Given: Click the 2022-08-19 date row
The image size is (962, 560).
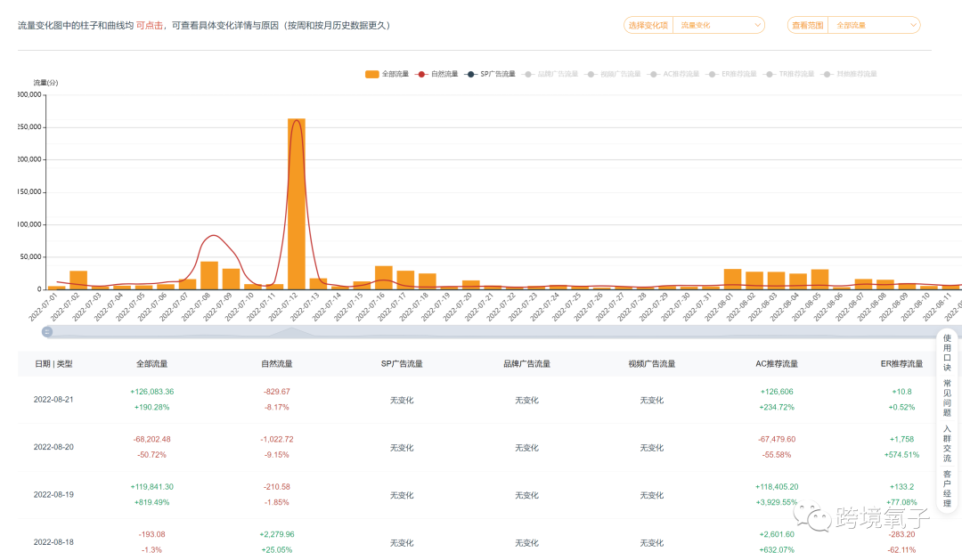Looking at the screenshot, I should pyautogui.click(x=53, y=494).
